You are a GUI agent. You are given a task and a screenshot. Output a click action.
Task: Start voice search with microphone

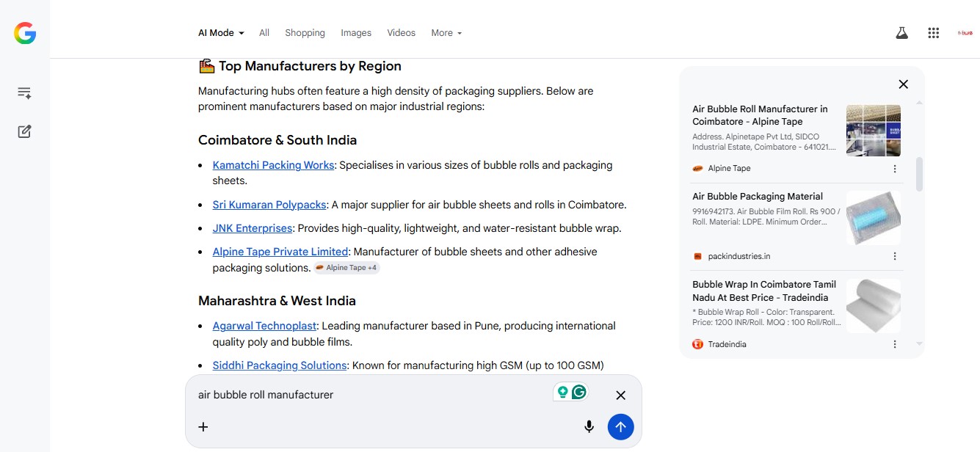pyautogui.click(x=589, y=427)
